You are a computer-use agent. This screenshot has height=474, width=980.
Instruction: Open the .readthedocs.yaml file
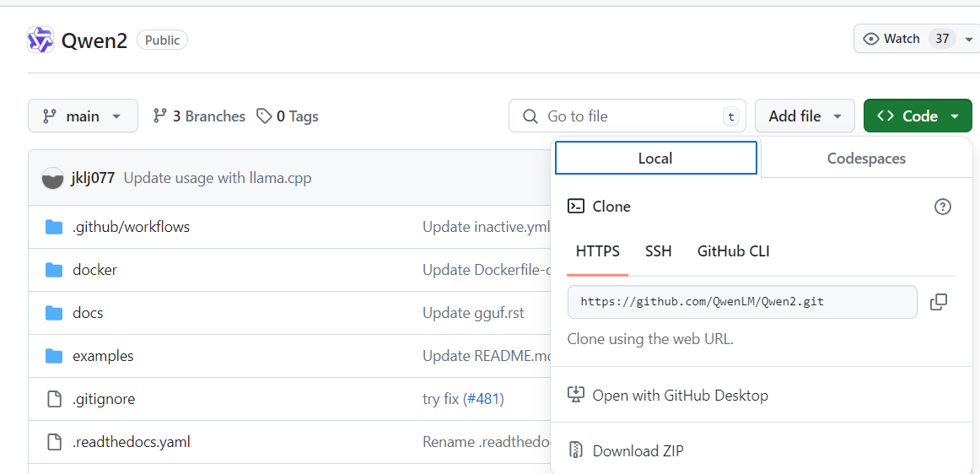pyautogui.click(x=132, y=442)
